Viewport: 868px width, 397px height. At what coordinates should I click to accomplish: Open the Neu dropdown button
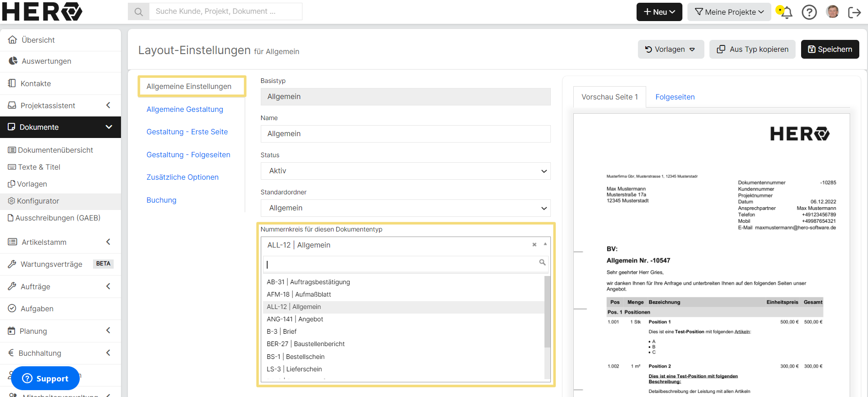659,12
